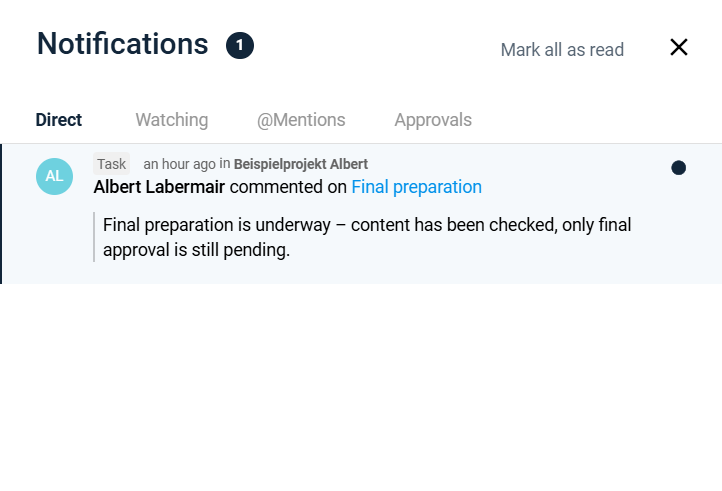Click the vertical quote bar beside the comment

click(x=94, y=237)
